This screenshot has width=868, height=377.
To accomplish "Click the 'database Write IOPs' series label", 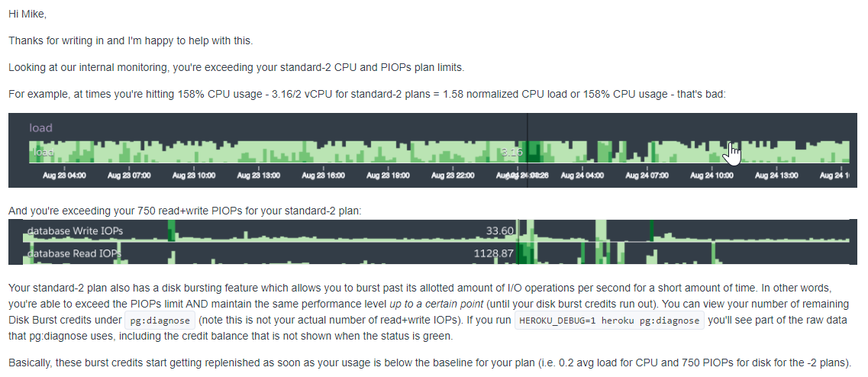I will click(75, 230).
